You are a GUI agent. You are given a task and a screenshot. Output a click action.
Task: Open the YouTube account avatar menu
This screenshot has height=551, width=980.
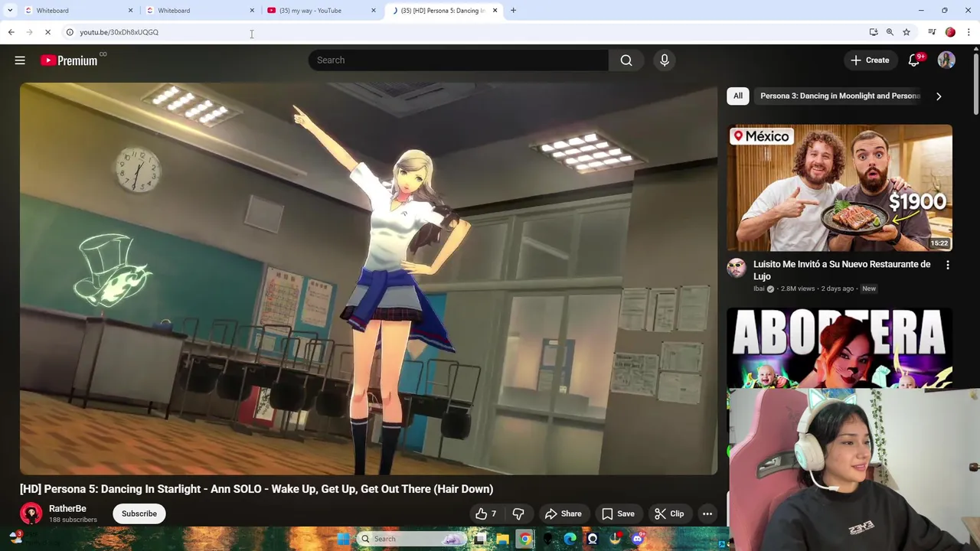pos(946,60)
